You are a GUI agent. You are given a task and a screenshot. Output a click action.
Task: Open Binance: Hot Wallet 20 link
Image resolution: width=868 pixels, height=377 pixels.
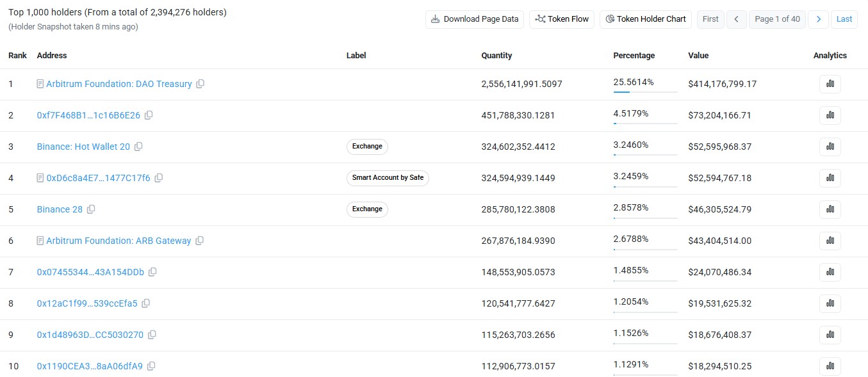(83, 147)
